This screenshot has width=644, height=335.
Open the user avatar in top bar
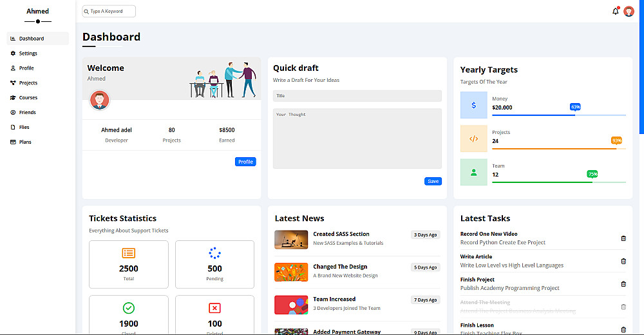pyautogui.click(x=629, y=11)
